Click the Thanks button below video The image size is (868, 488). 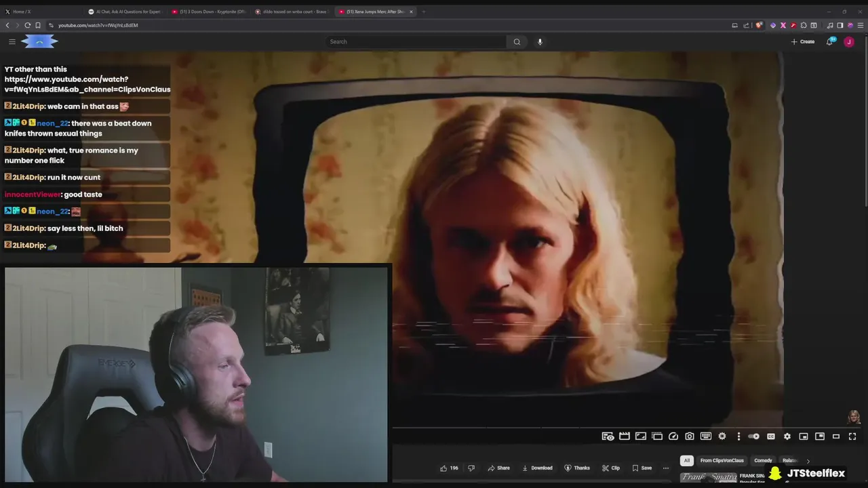pyautogui.click(x=578, y=468)
